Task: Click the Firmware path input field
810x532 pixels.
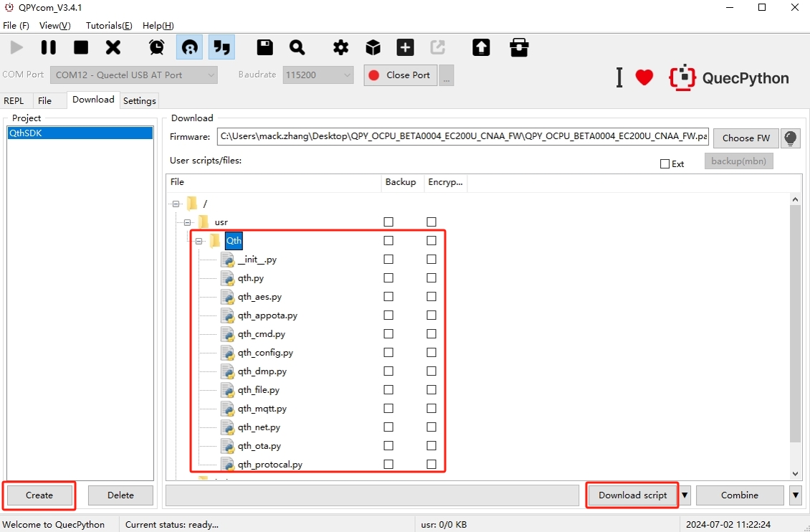Action: 463,137
